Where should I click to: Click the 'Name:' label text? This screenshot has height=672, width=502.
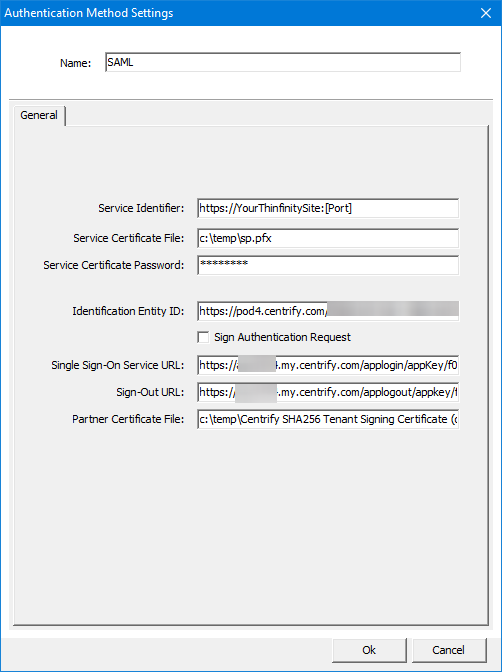(75, 63)
